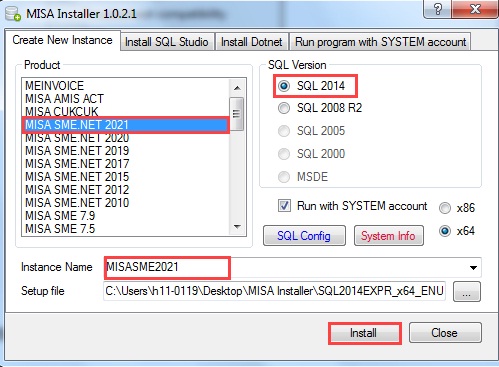The width and height of the screenshot is (499, 367).
Task: Select the SQL 2008 R2 radio button
Action: pyautogui.click(x=284, y=108)
